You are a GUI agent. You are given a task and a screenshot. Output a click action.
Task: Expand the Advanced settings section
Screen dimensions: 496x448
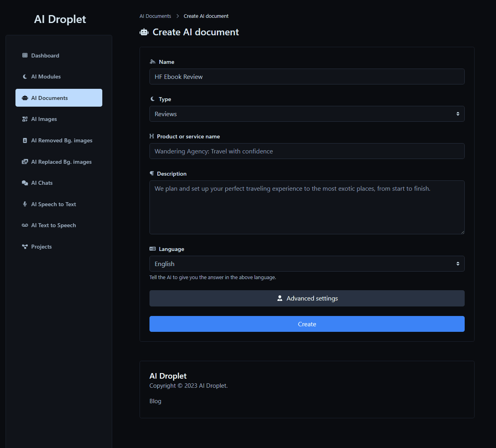(307, 298)
